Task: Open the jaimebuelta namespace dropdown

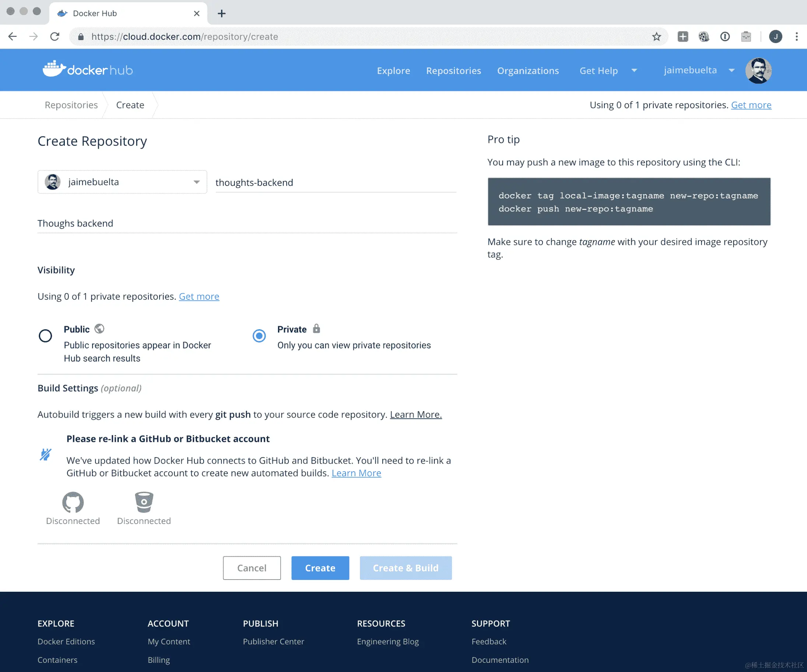Action: click(x=122, y=182)
